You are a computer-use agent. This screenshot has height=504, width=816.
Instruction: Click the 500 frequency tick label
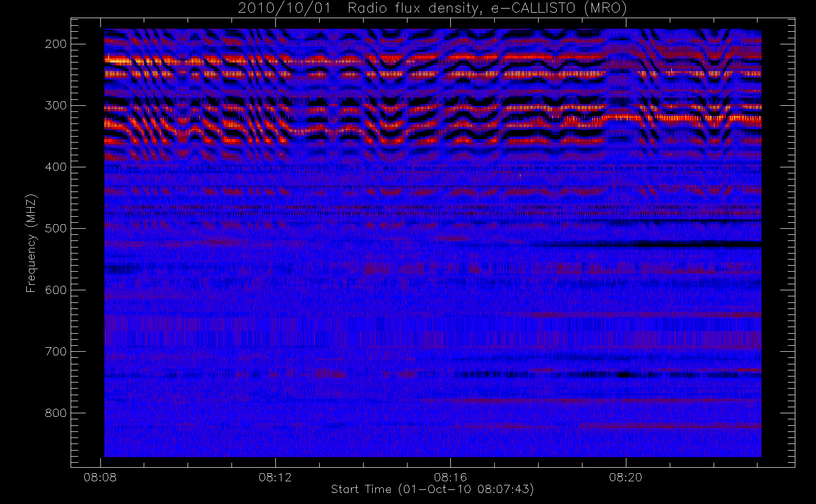[x=56, y=228]
